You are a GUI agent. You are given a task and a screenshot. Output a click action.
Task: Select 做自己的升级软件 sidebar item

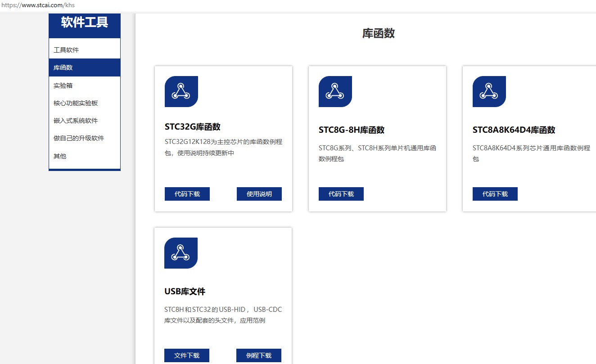[85, 138]
